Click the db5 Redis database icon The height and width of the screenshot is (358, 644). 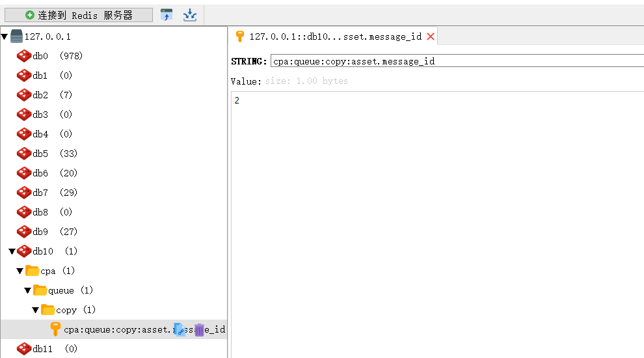tap(24, 154)
